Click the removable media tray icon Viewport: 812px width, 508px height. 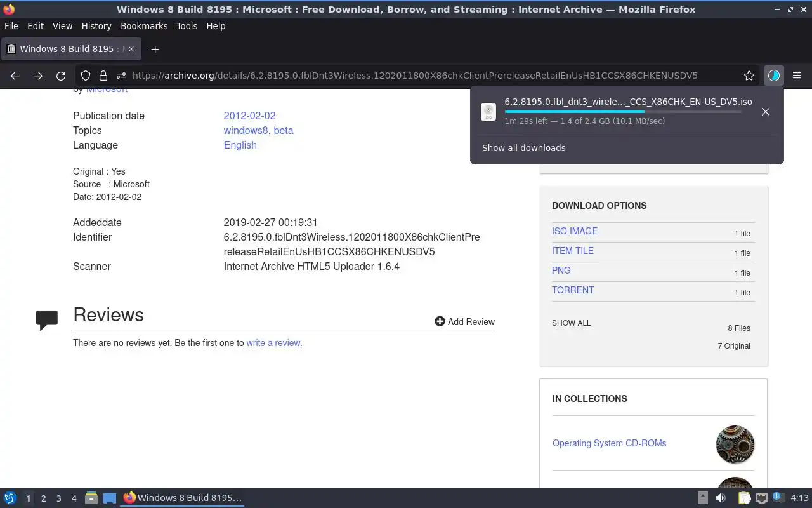click(703, 498)
